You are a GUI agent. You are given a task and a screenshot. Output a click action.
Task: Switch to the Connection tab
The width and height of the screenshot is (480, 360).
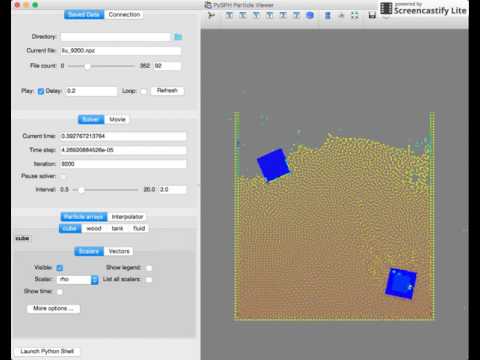click(x=124, y=15)
